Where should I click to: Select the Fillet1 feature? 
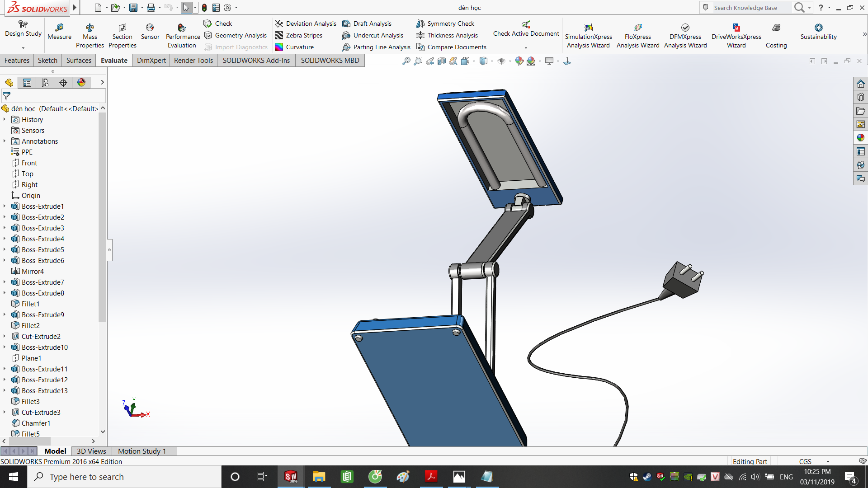25,304
